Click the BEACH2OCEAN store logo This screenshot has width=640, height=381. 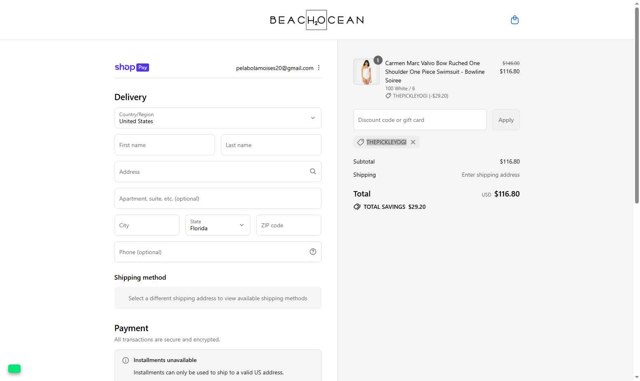[x=317, y=20]
